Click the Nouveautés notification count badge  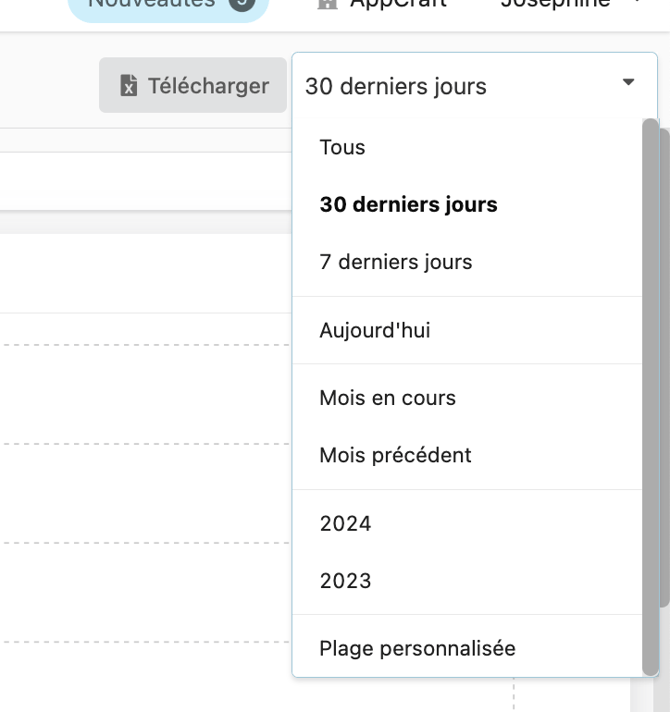coord(240,4)
